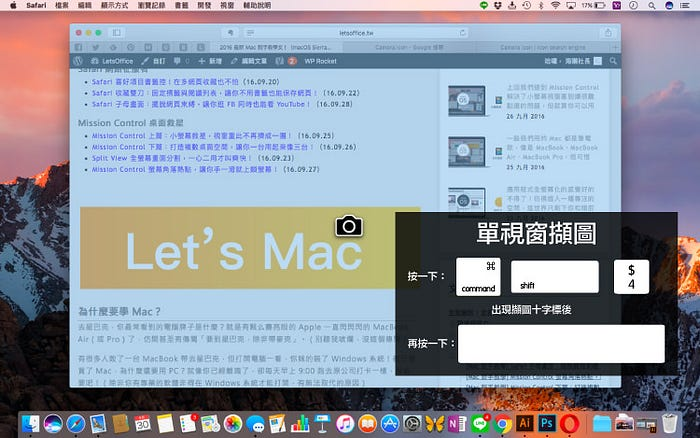Screen dimensions: 700x438
Task: Open Keynote in the Dock
Action: (x=322, y=423)
